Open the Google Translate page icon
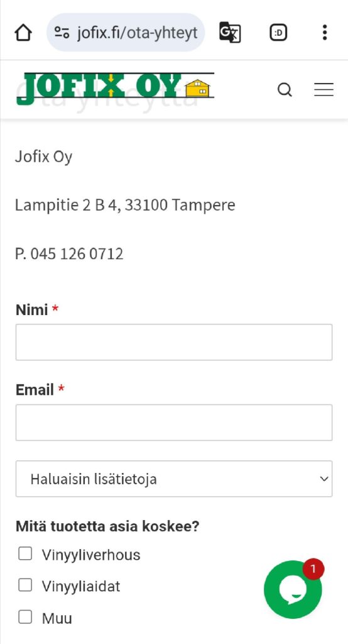The width and height of the screenshot is (348, 644). click(230, 33)
